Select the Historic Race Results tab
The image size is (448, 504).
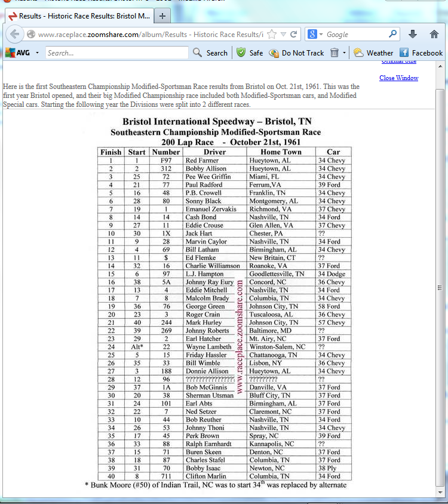[x=79, y=16]
